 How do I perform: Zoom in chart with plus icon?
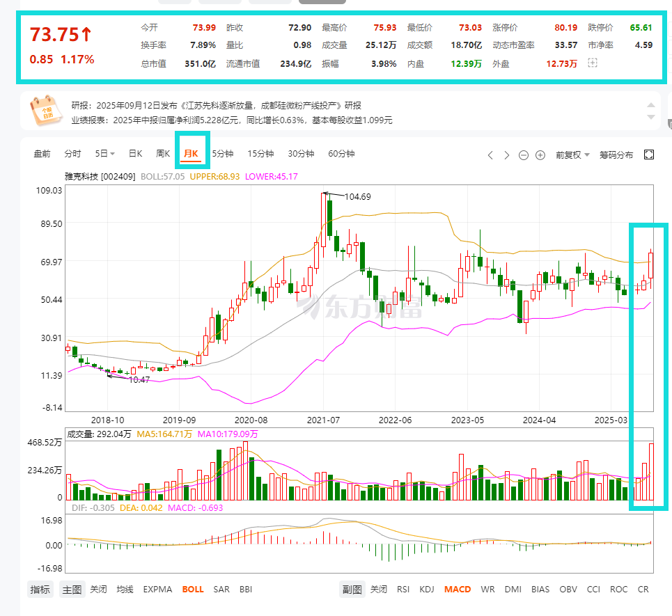point(540,155)
